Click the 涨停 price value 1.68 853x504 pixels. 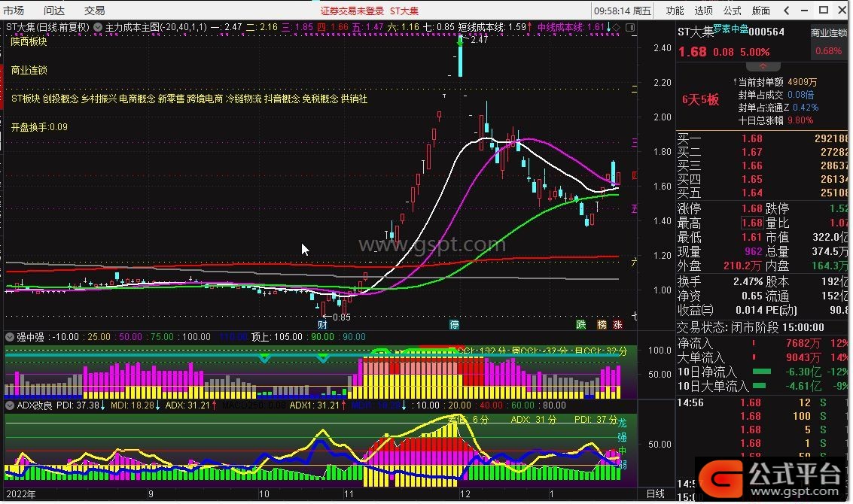(x=752, y=209)
